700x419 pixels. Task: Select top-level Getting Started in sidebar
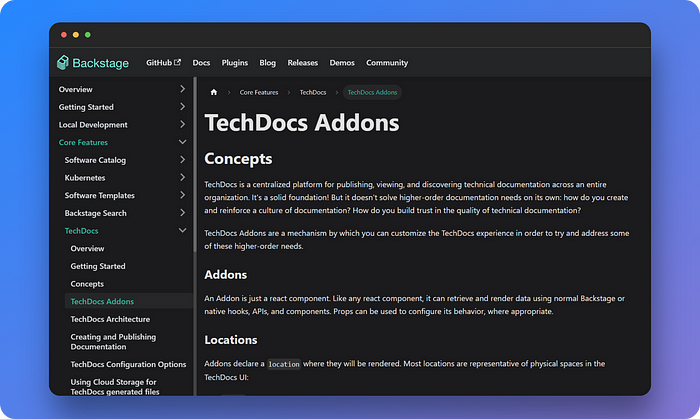(86, 107)
